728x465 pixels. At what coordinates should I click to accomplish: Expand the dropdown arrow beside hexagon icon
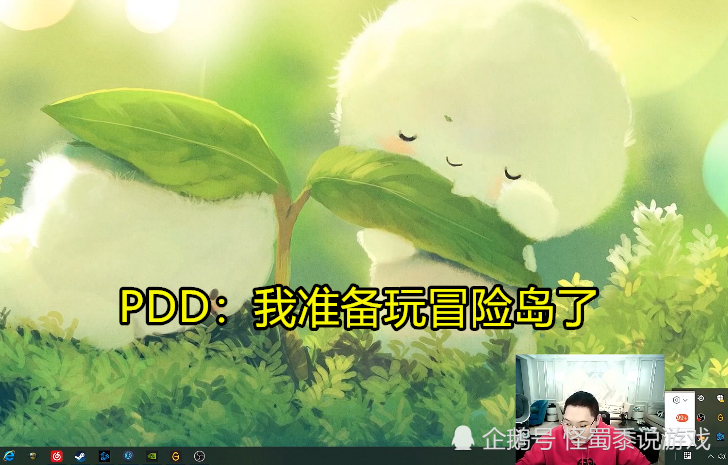[685, 399]
